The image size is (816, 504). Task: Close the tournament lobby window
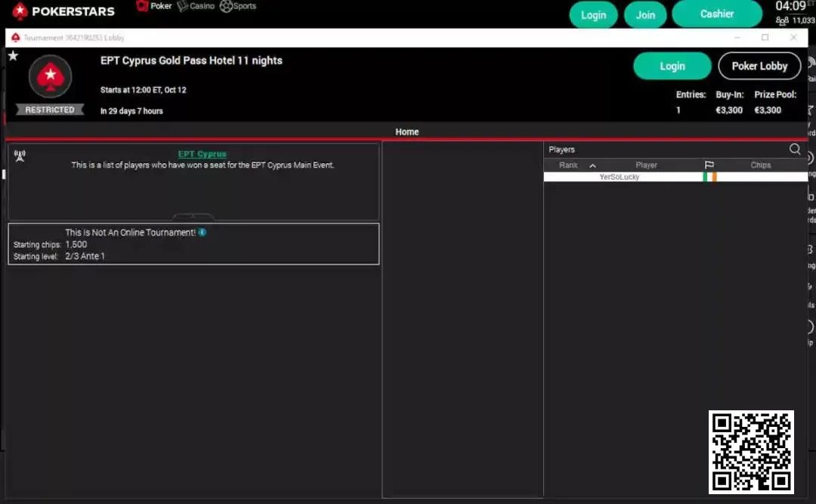[793, 38]
